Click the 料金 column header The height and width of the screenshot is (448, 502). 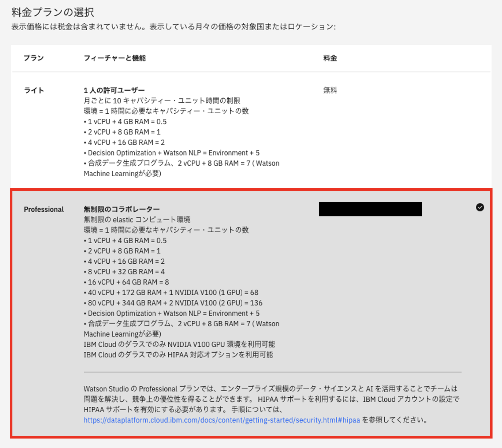pyautogui.click(x=330, y=58)
